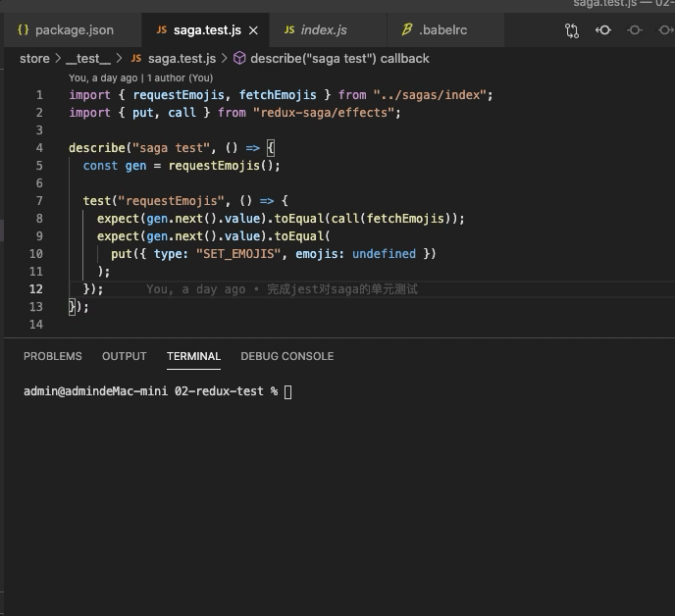Click the "redux-saga/effects" string
Viewport: 675px width, 616px height.
point(324,113)
